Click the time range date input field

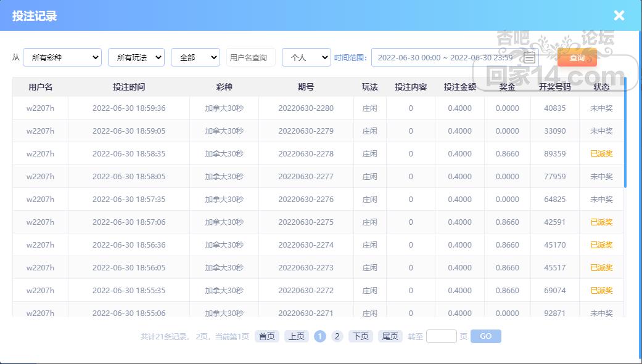pos(444,57)
